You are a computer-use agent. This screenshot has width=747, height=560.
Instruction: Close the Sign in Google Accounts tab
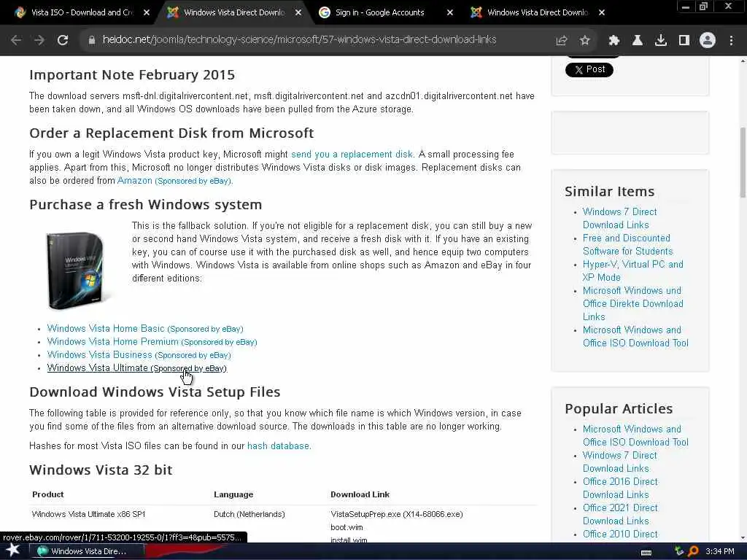449,12
